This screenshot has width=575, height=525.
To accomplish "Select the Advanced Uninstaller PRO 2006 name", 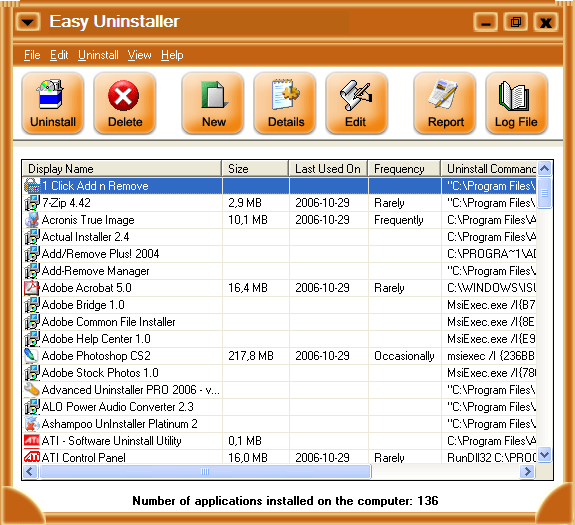I will pos(131,390).
